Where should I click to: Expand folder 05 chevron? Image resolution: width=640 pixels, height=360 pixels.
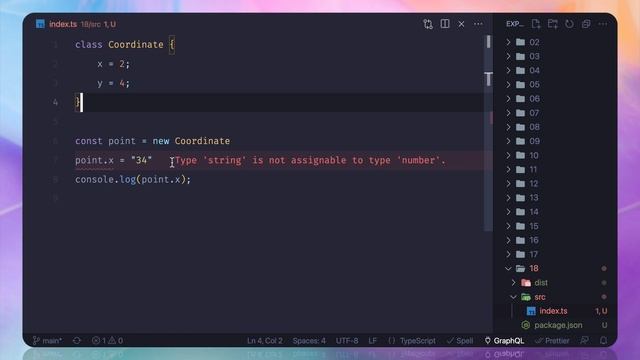pos(509,84)
